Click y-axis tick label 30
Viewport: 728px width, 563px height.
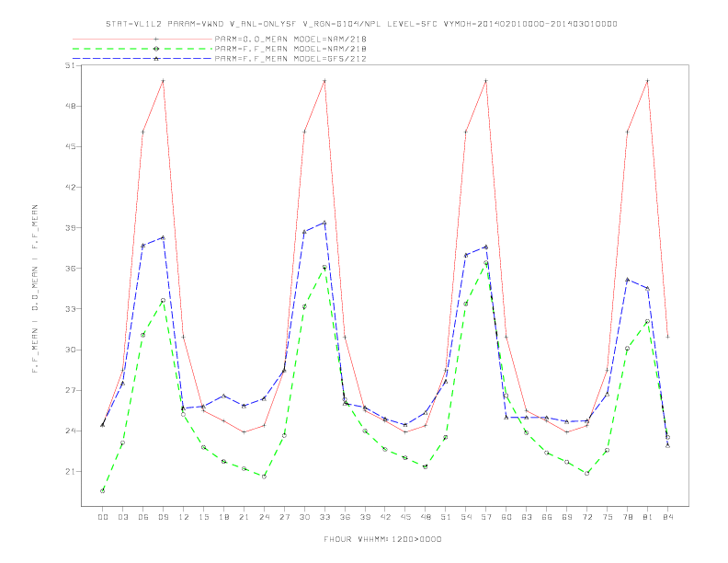[x=70, y=350]
